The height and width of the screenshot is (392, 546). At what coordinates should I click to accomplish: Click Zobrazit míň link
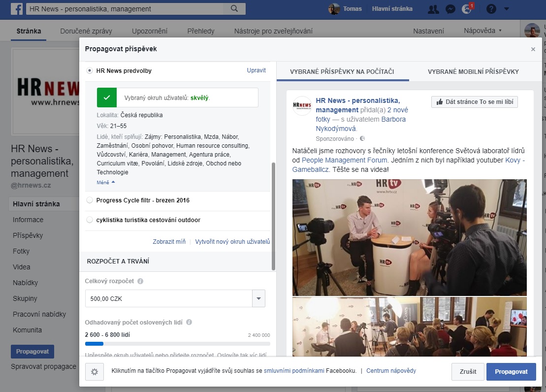[x=169, y=241]
